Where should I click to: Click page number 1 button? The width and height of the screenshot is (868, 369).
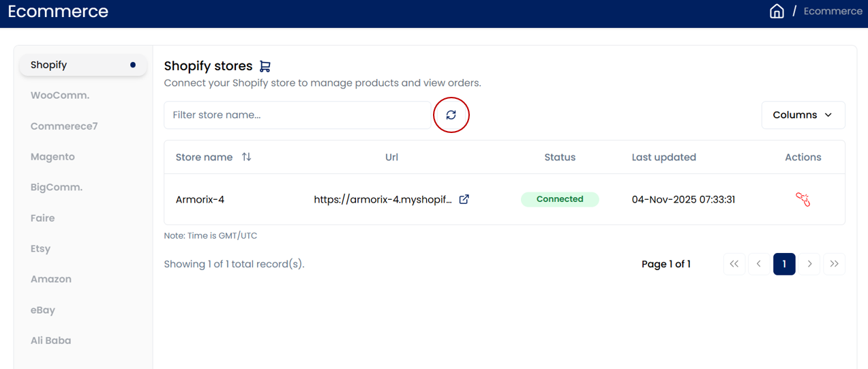784,264
